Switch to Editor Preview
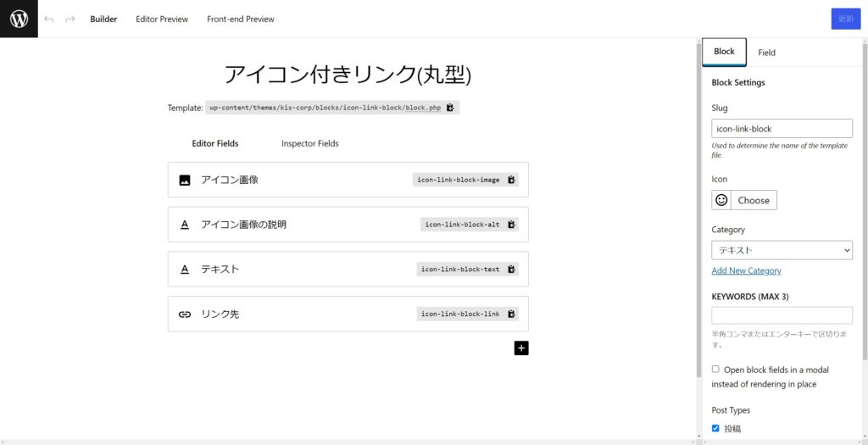 click(x=162, y=19)
